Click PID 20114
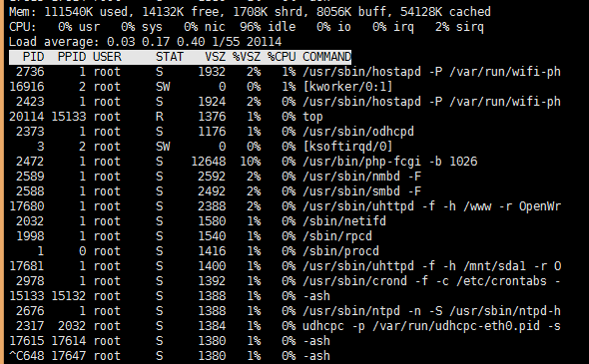 [26, 117]
